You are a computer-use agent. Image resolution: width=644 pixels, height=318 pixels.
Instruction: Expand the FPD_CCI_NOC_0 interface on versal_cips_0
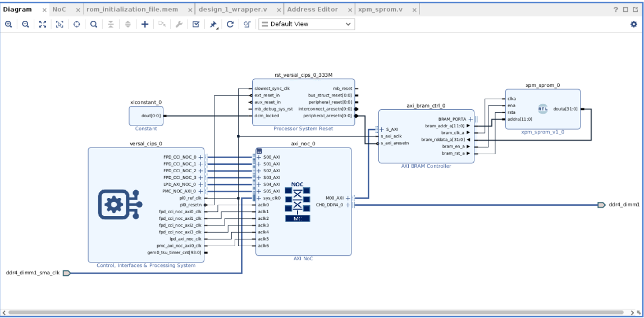point(200,157)
